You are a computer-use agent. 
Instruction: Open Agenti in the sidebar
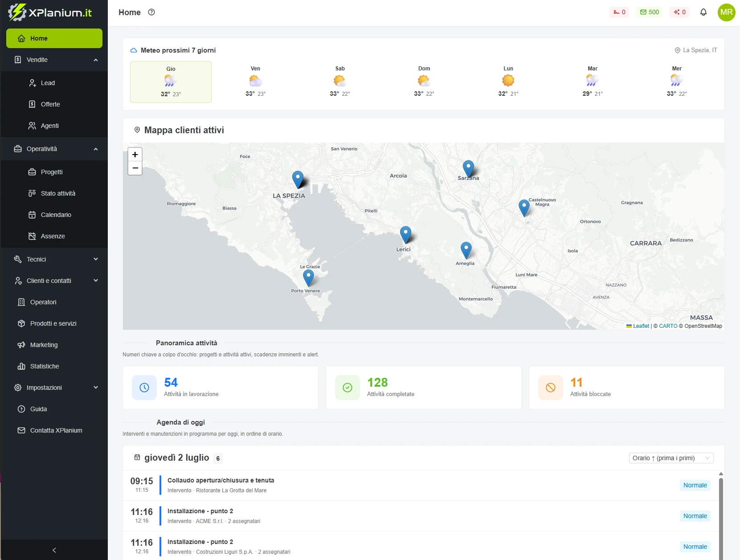[54, 126]
